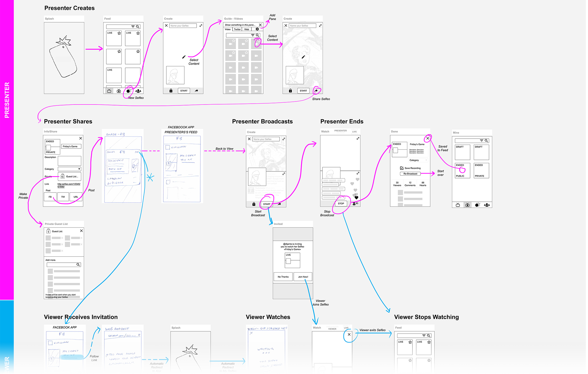This screenshot has width=588, height=374.
Task: Switch to the Video tab in Guide
Action: click(x=228, y=29)
